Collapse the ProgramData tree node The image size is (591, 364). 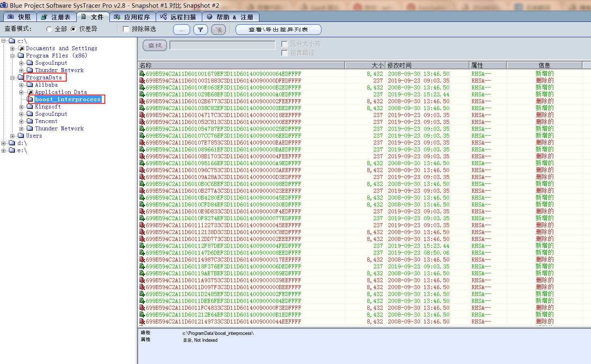coord(13,77)
